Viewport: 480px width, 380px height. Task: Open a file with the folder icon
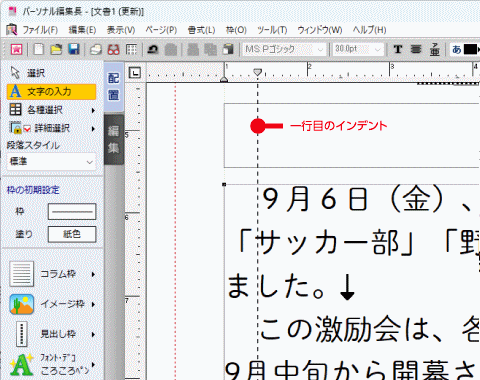pyautogui.click(x=56, y=49)
